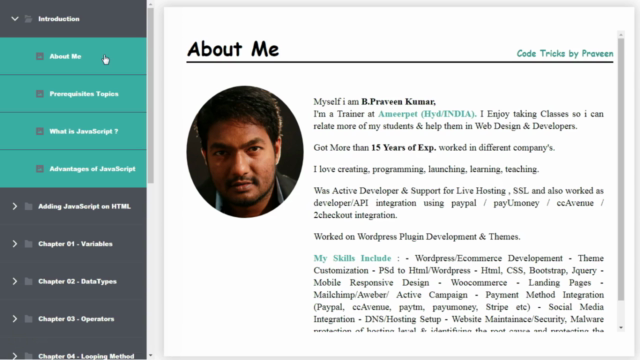640x360 pixels.
Task: Expand Chapter 04 - Looping Method chevron
Action: pyautogui.click(x=15, y=356)
